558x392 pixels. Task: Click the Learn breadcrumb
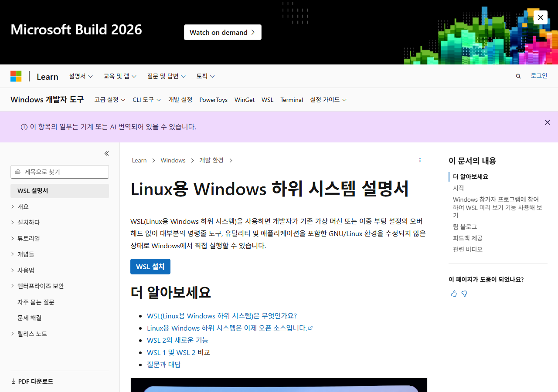[x=139, y=160]
